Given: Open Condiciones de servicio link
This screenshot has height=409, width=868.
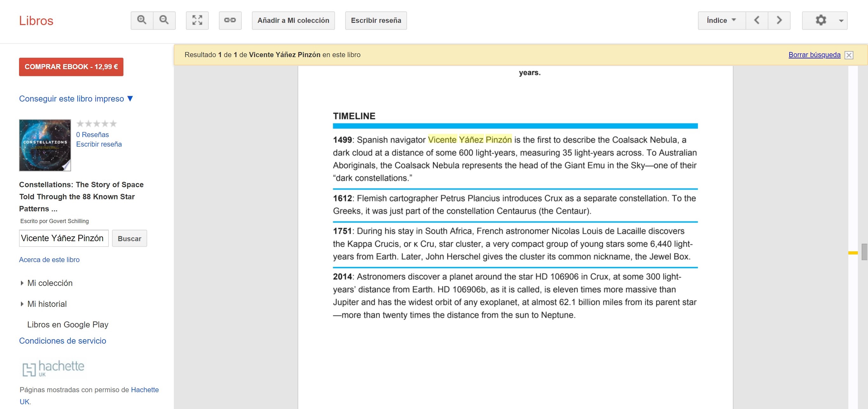Looking at the screenshot, I should (62, 340).
